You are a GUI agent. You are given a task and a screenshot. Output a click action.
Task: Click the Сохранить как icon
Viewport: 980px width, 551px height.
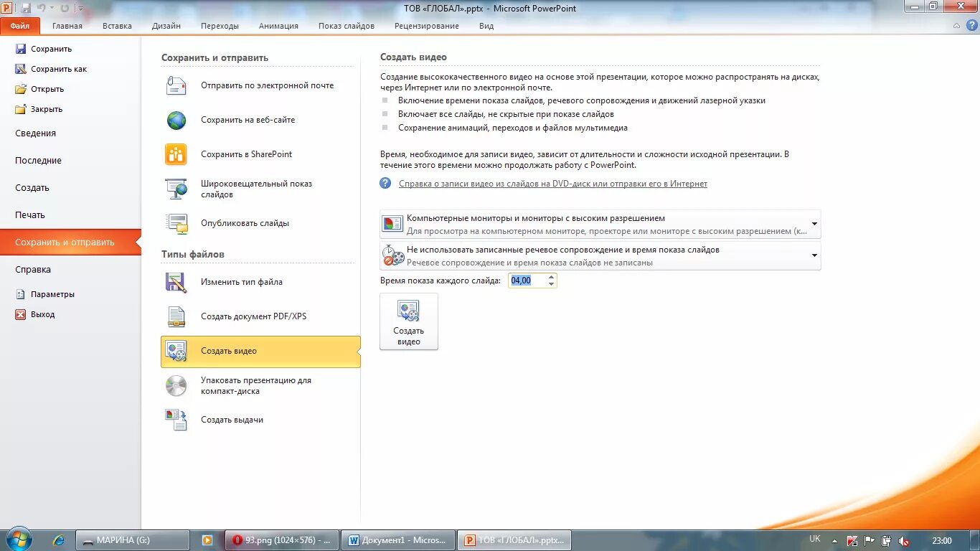(x=21, y=69)
